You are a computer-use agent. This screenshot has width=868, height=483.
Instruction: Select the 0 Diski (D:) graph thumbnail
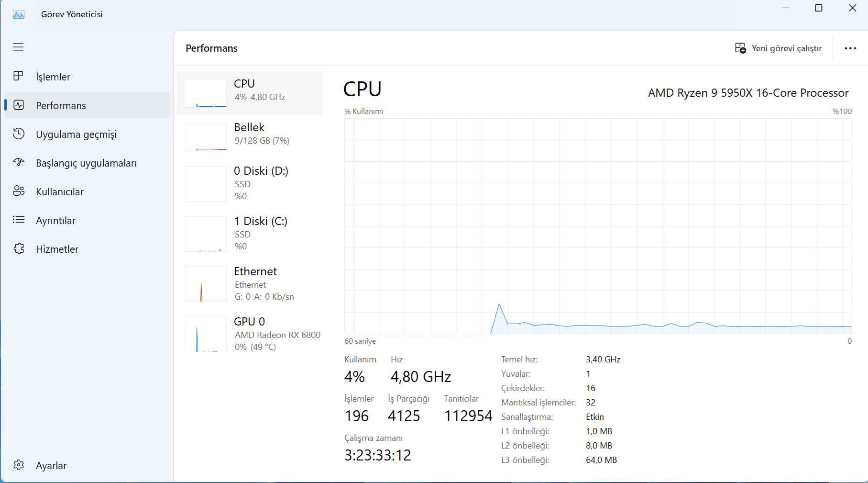pyautogui.click(x=205, y=184)
